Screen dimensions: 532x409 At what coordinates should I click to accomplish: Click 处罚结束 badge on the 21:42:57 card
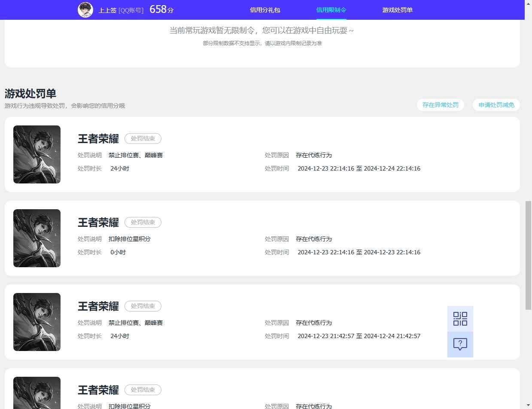pos(143,306)
